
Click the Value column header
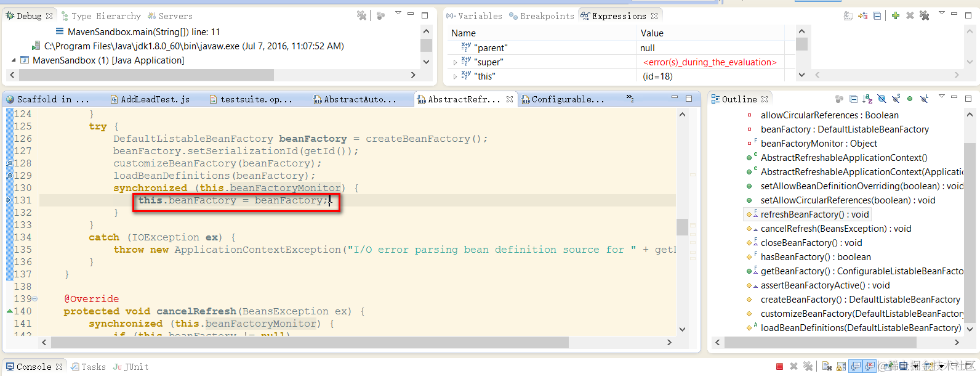[x=652, y=33]
